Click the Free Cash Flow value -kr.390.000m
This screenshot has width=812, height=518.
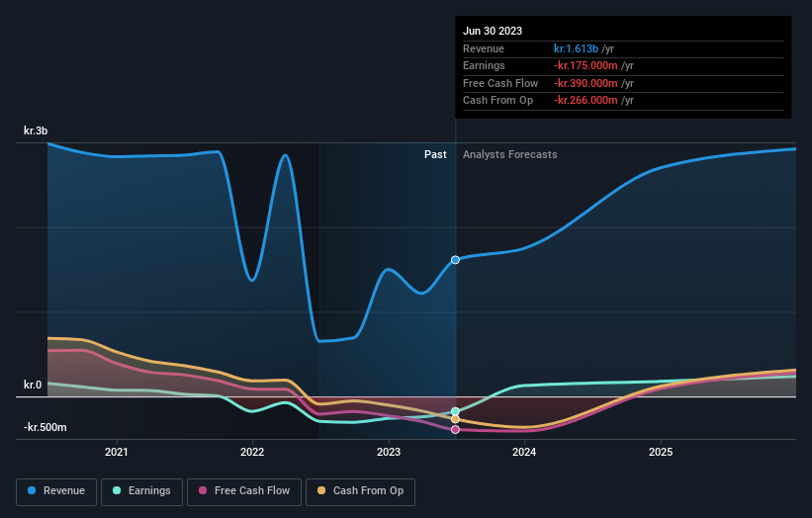(x=586, y=83)
